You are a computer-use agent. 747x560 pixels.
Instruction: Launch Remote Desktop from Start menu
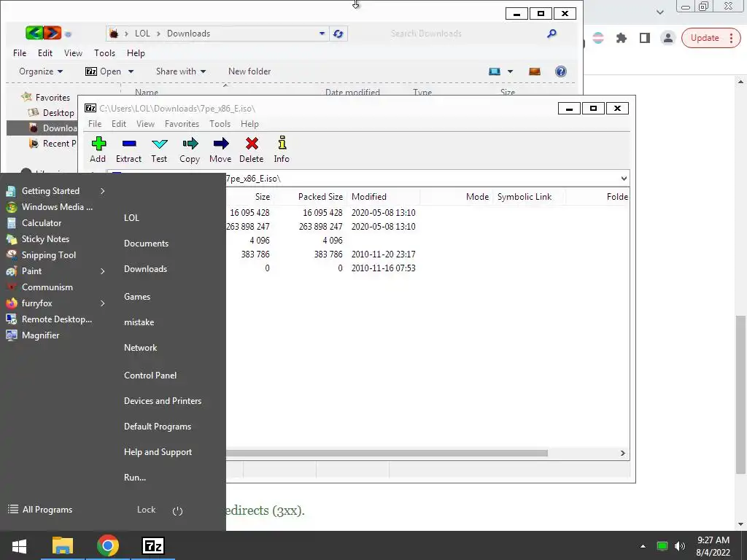[x=49, y=319]
